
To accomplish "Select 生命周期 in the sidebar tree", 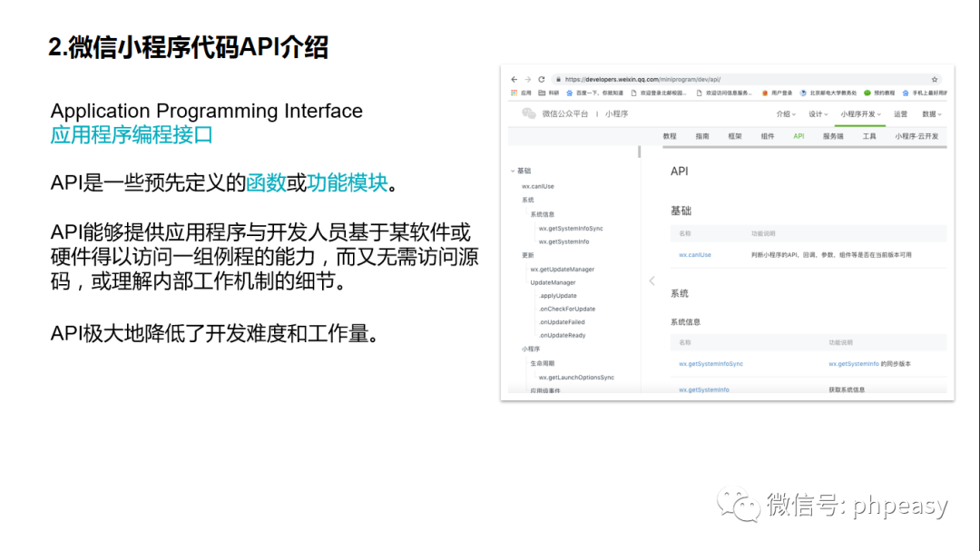I will tap(542, 363).
